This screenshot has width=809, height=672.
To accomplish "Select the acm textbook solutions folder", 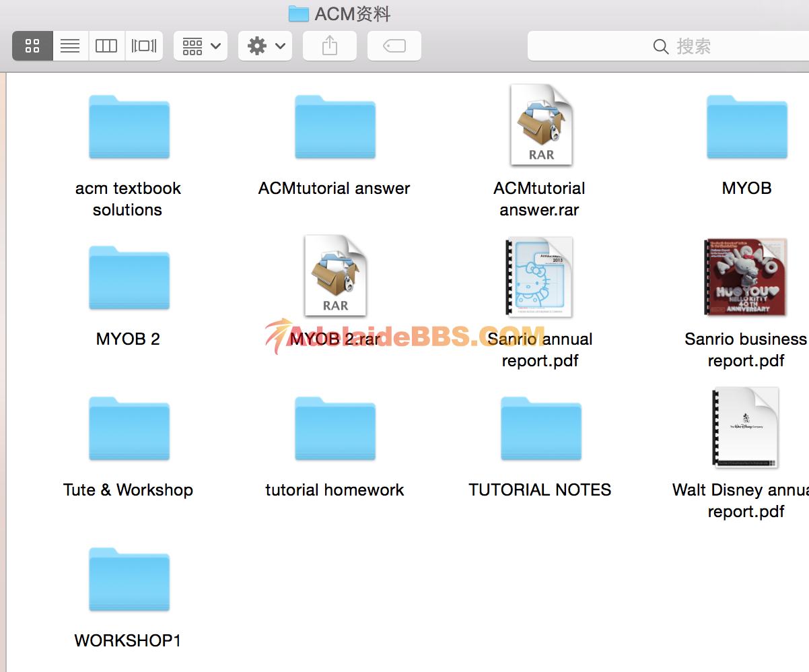I will tap(129, 127).
